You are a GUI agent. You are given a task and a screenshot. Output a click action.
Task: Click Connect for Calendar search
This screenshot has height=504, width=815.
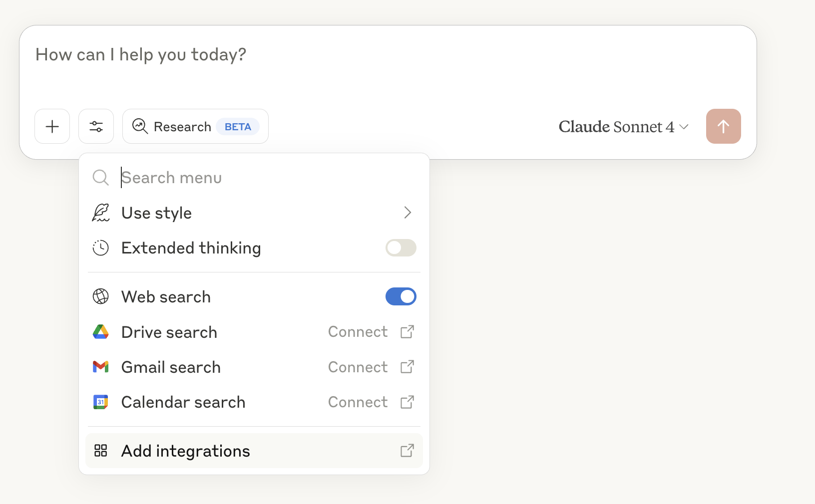click(x=358, y=402)
